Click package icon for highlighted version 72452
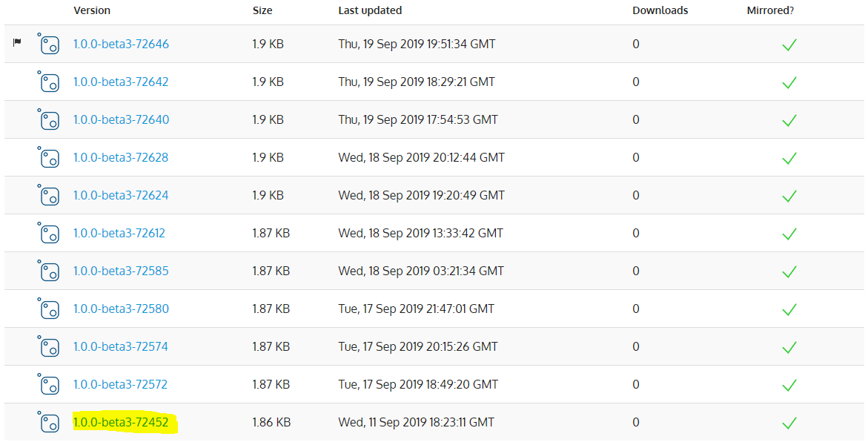Screen dimensions: 868x445 (x=49, y=422)
